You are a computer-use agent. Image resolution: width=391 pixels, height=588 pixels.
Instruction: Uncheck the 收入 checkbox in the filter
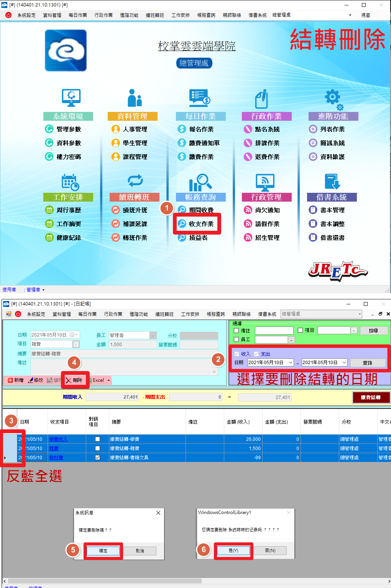[x=237, y=354]
